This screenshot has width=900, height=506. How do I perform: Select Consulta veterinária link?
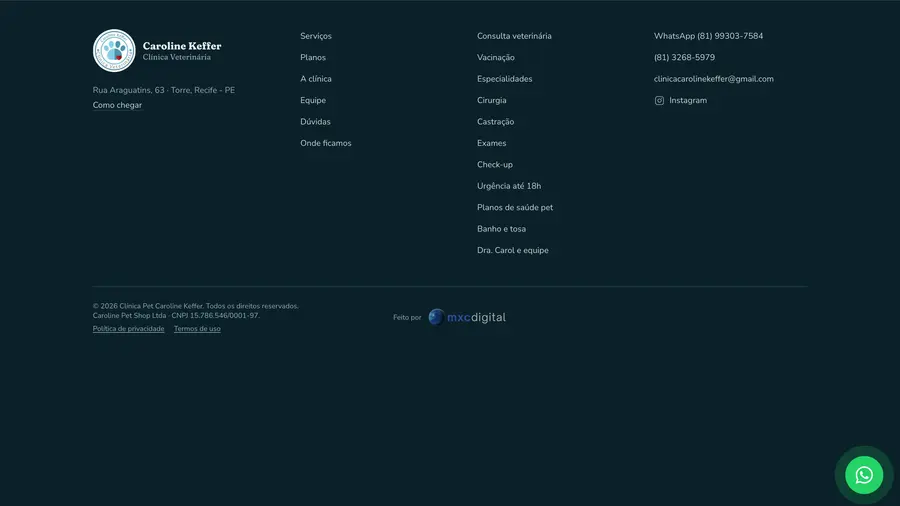pos(514,36)
